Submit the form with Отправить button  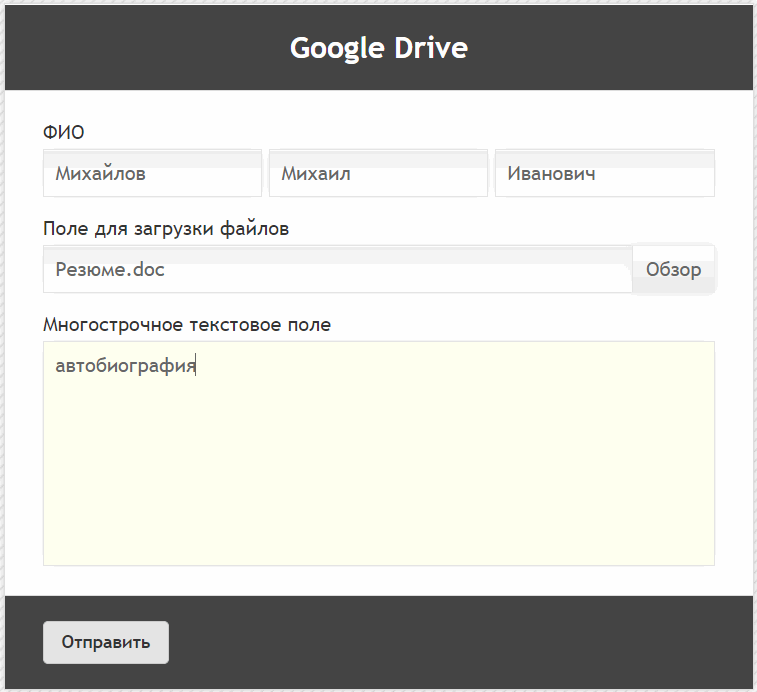[x=106, y=642]
